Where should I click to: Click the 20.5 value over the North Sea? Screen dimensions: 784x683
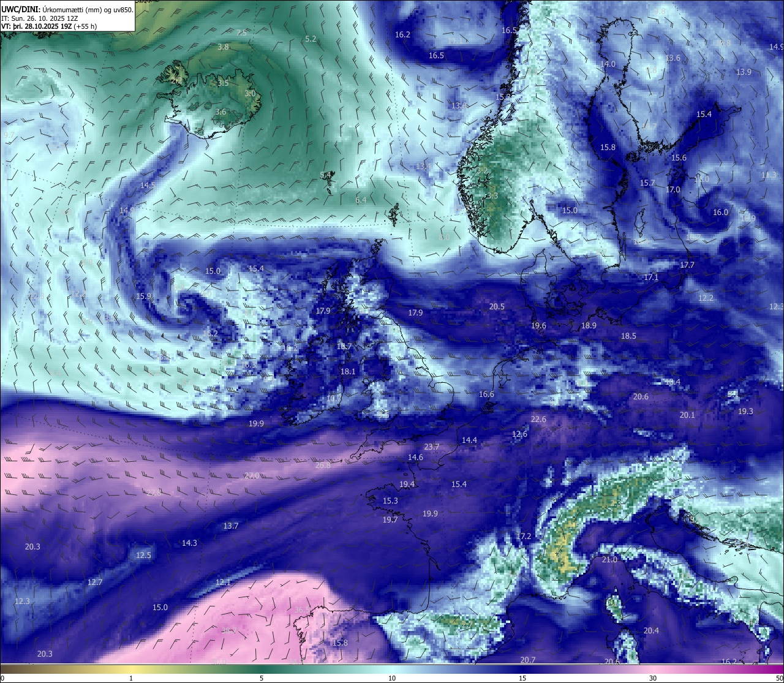coord(497,306)
